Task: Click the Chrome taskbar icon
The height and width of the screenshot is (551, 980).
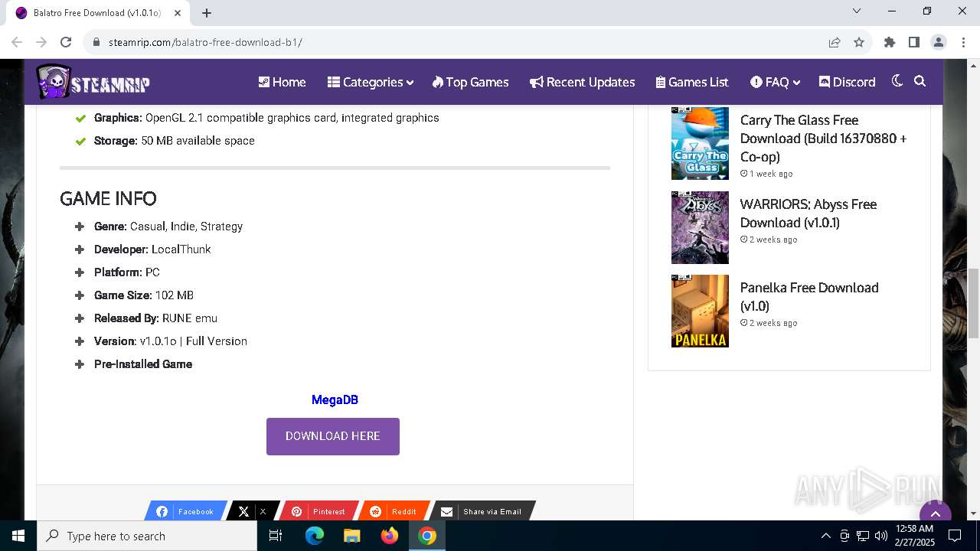Action: (x=427, y=536)
